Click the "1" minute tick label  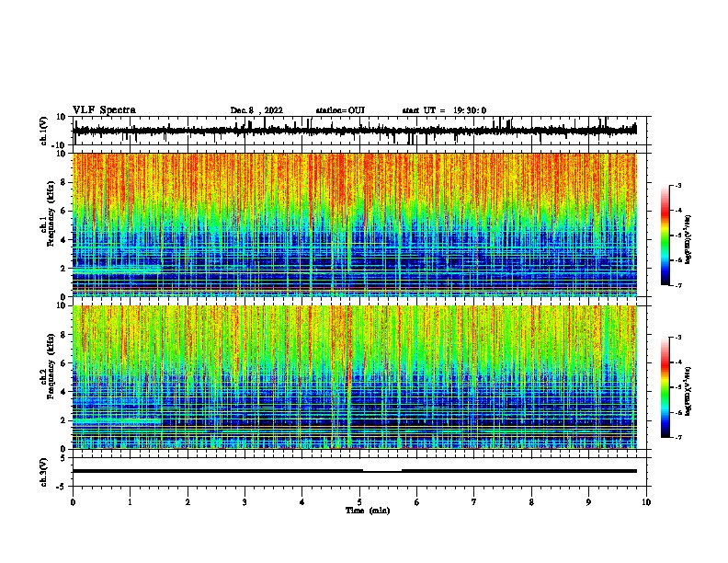click(x=130, y=502)
